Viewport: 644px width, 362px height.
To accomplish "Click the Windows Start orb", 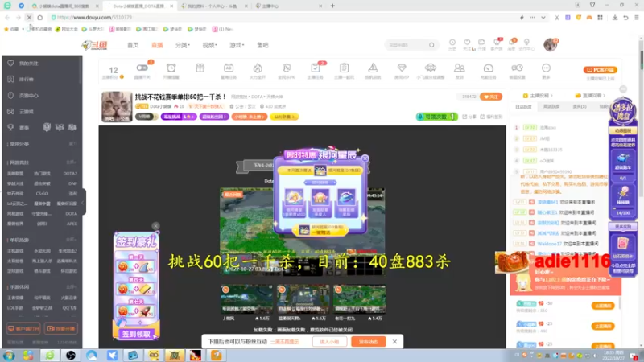I will [9, 356].
